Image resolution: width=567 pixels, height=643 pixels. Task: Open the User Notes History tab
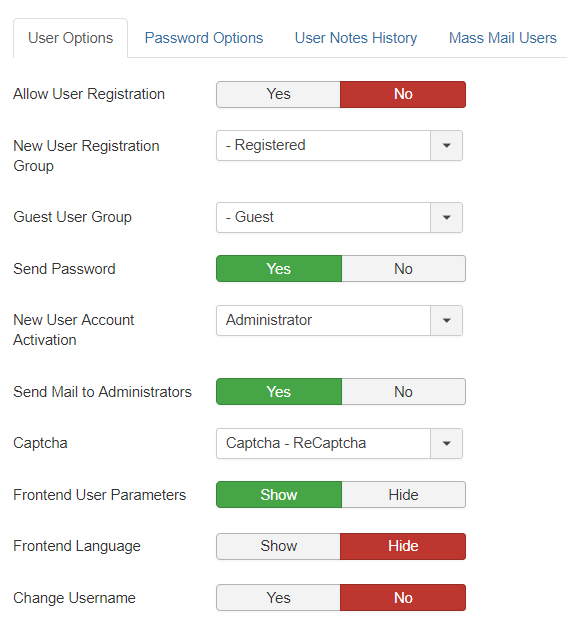355,38
